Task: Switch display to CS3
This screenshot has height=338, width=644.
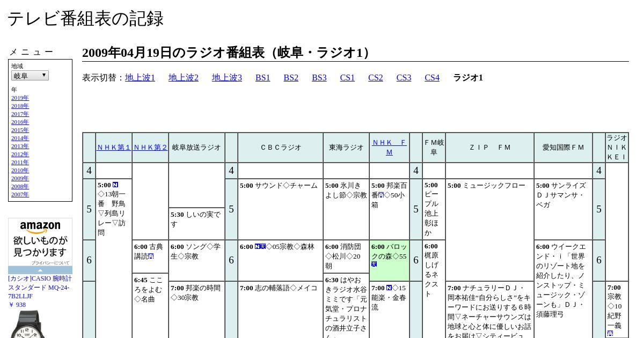Action: (x=404, y=78)
